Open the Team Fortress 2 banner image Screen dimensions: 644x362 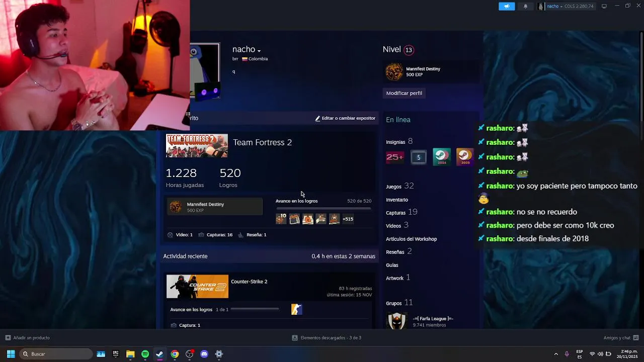click(x=197, y=146)
